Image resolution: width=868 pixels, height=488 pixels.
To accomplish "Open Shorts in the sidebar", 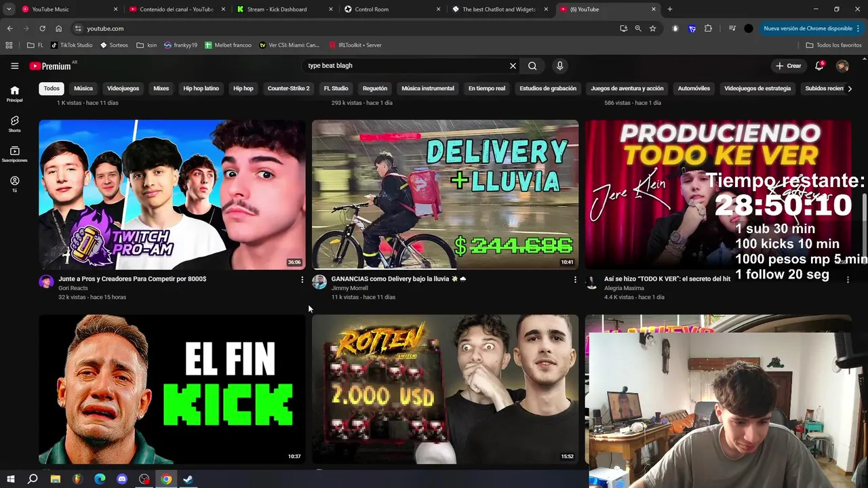I will click(14, 124).
